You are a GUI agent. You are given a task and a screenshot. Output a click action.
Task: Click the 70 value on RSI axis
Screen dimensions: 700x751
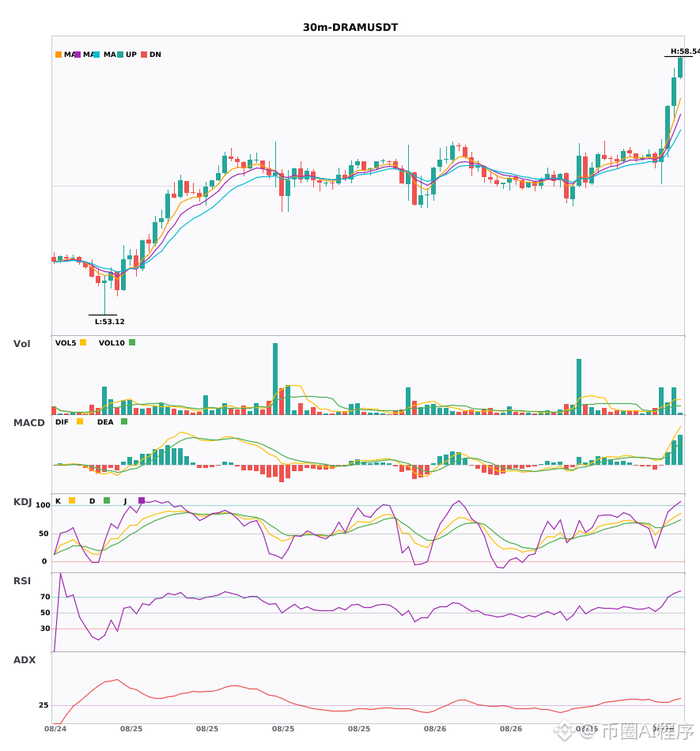pos(46,597)
